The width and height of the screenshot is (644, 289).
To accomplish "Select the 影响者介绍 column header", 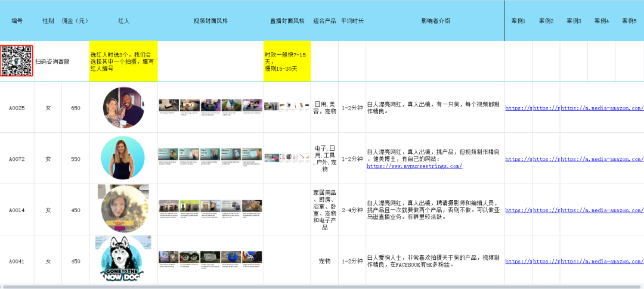I will coord(435,21).
